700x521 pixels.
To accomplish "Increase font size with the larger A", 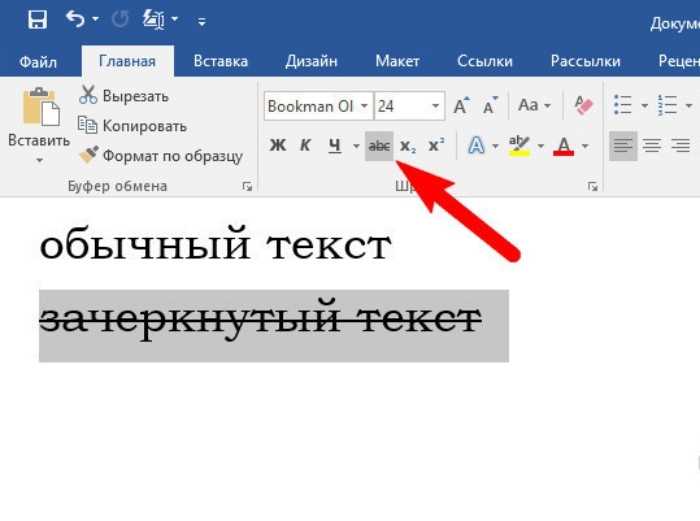I will 462,106.
